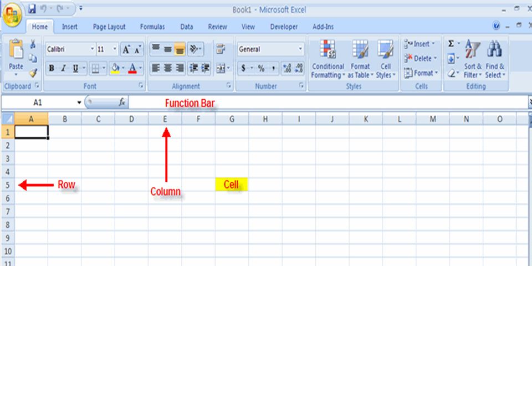Toggle Italic formatting
Image resolution: width=532 pixels, height=399 pixels.
coord(63,69)
